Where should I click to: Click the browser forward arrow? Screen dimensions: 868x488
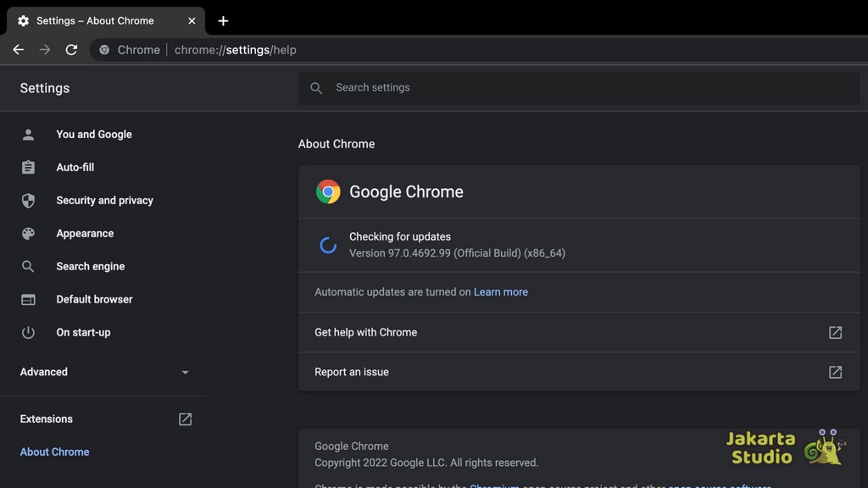(45, 50)
